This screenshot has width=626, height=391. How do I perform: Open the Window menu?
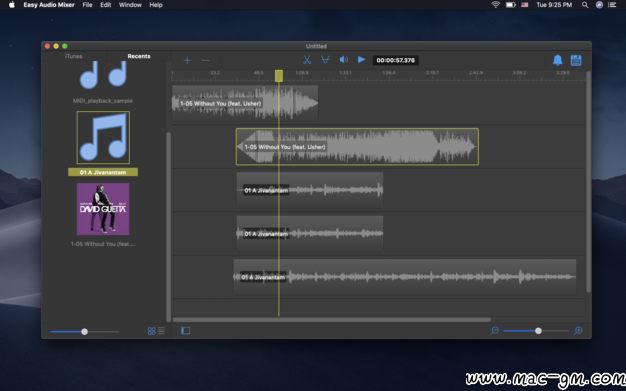tap(130, 5)
